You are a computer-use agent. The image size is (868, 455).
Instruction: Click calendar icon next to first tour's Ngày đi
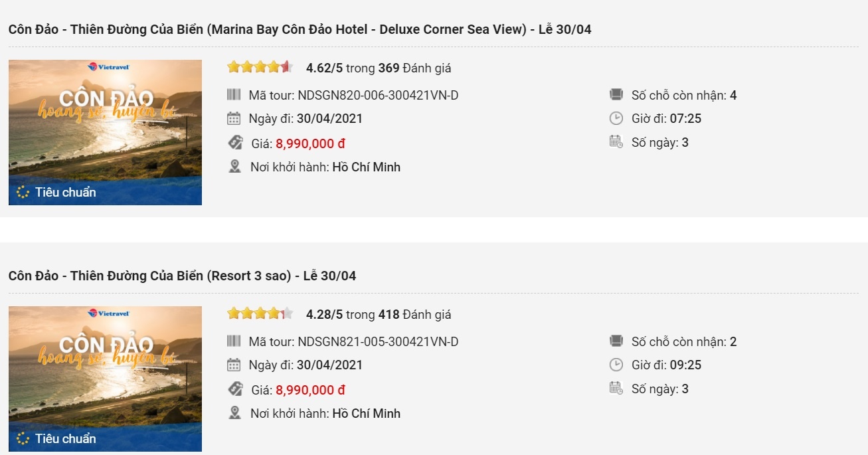(x=234, y=119)
